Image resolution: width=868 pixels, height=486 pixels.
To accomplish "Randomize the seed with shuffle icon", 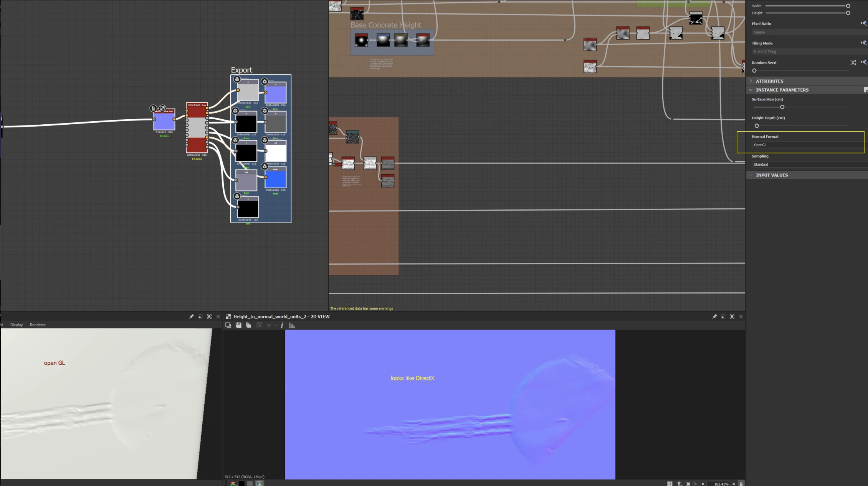I will click(x=853, y=63).
